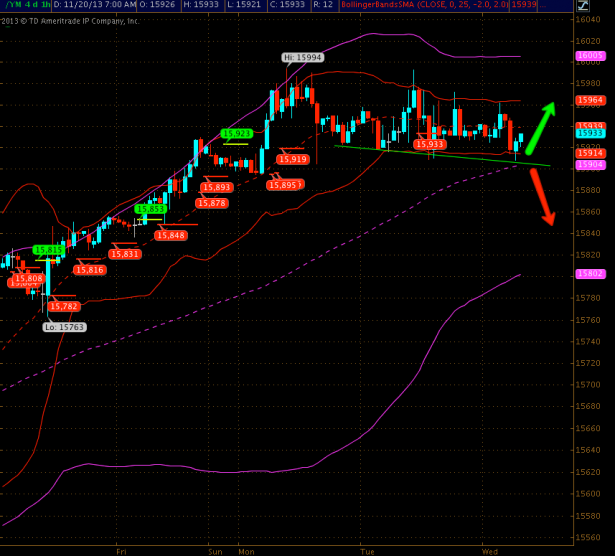This screenshot has height=556, width=615.
Task: Click the red down arrow annotation
Action: (542, 195)
